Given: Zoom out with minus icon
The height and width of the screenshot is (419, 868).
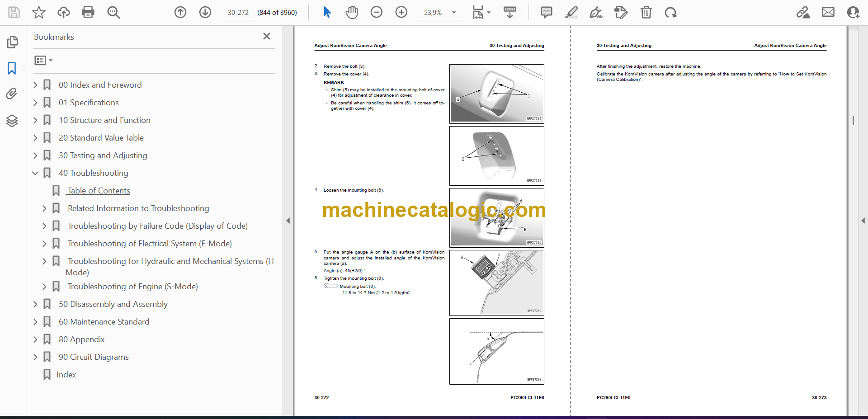Looking at the screenshot, I should (x=377, y=12).
